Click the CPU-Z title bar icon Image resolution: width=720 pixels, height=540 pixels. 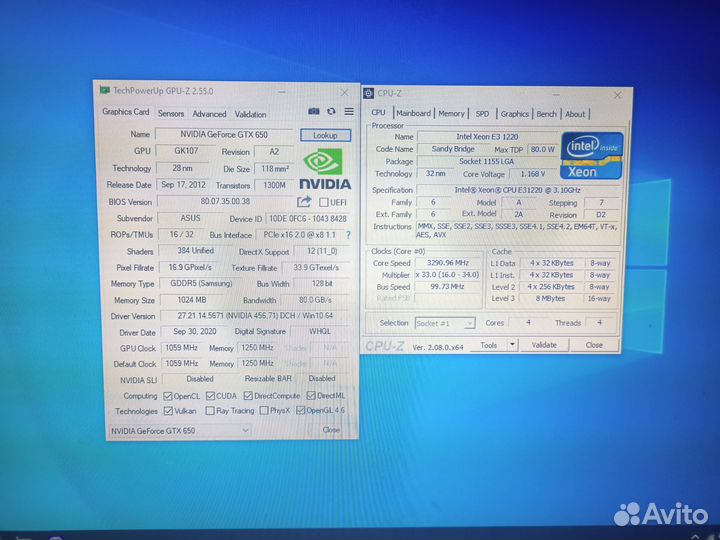[368, 93]
